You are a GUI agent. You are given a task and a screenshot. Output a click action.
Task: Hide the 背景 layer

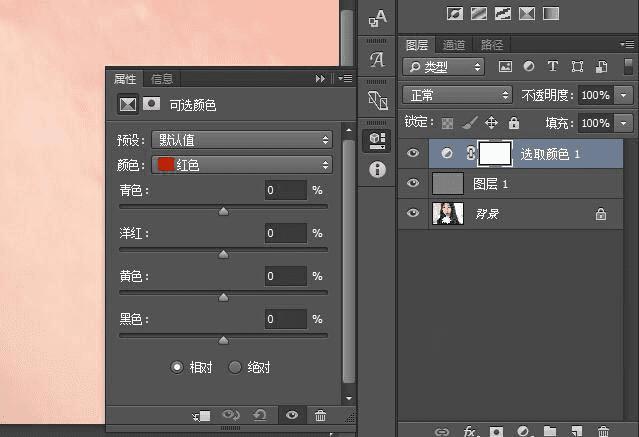[x=413, y=213]
